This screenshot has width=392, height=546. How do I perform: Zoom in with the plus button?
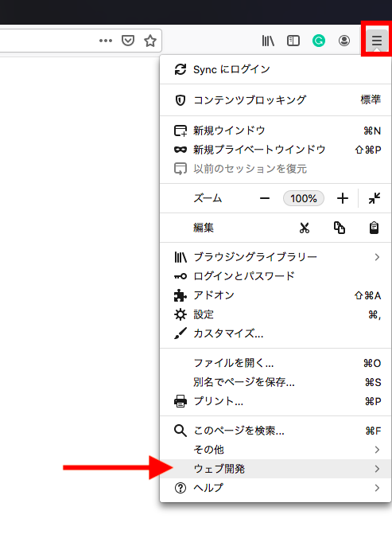[343, 198]
